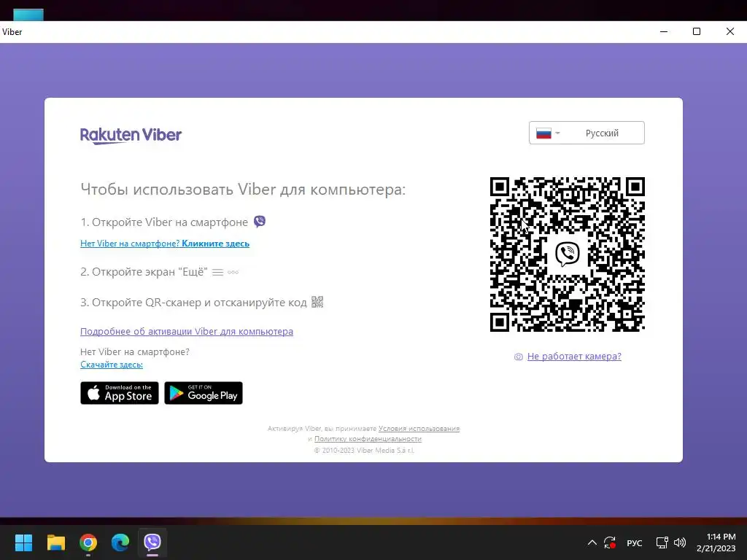Switch the РУС keyboard language indicator
The width and height of the screenshot is (747, 560).
click(x=634, y=542)
